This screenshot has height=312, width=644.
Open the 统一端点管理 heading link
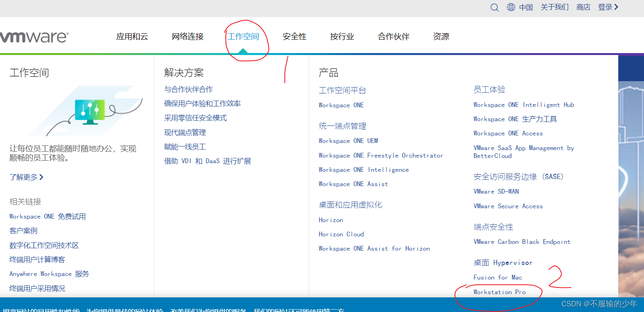tap(343, 126)
